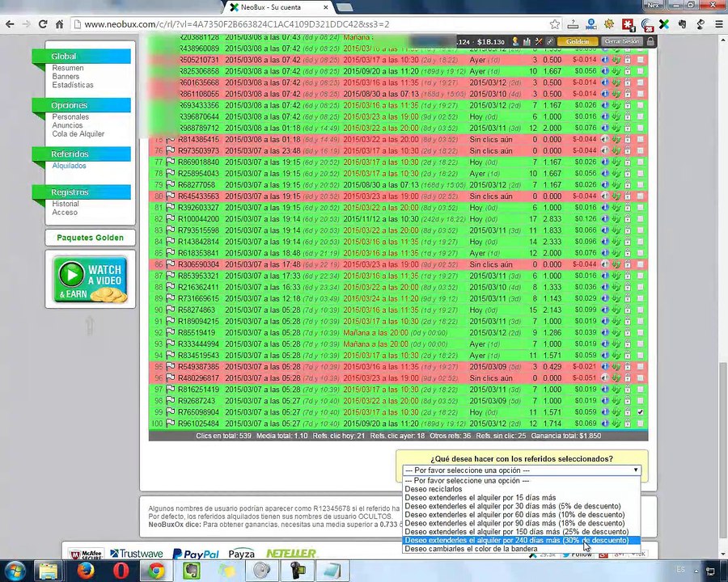Image resolution: width=728 pixels, height=582 pixels.
Task: Open the NeoBux extension X icon in toolbar
Action: click(664, 24)
